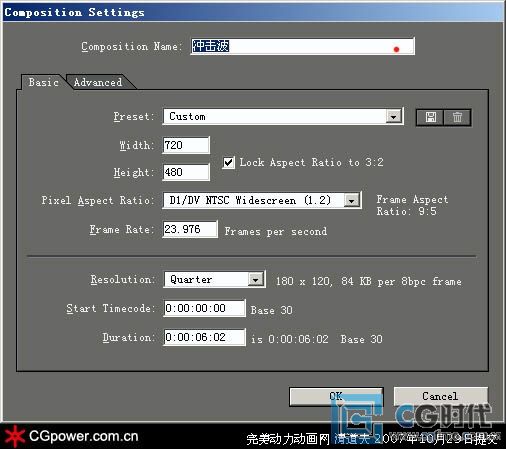Switch to the Advanced tab
Viewport: 506px width, 449px height.
point(98,82)
